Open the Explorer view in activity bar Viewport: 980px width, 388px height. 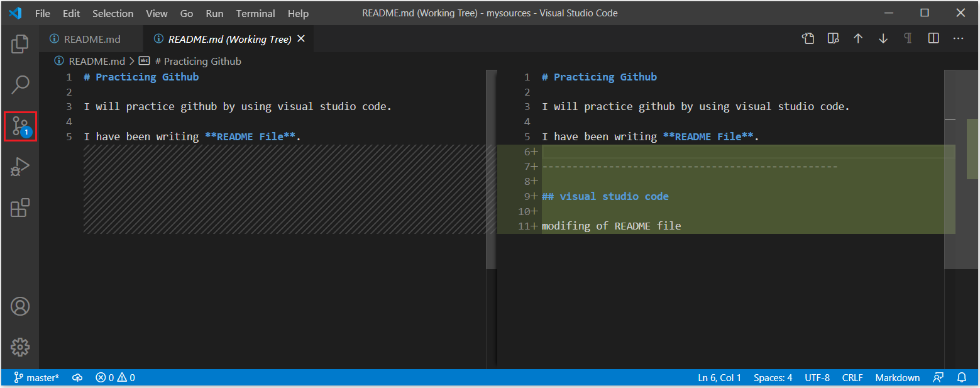coord(20,43)
